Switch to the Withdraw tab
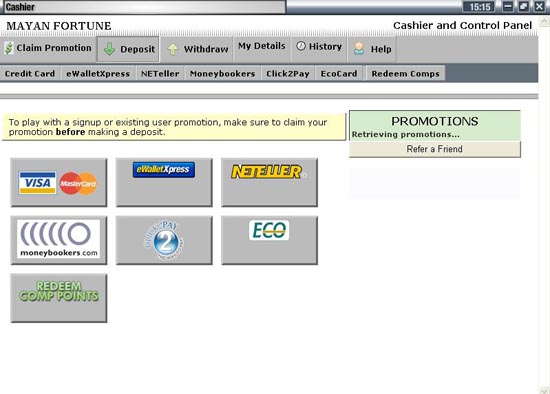Viewport: 550px width, 394px height. coord(197,49)
